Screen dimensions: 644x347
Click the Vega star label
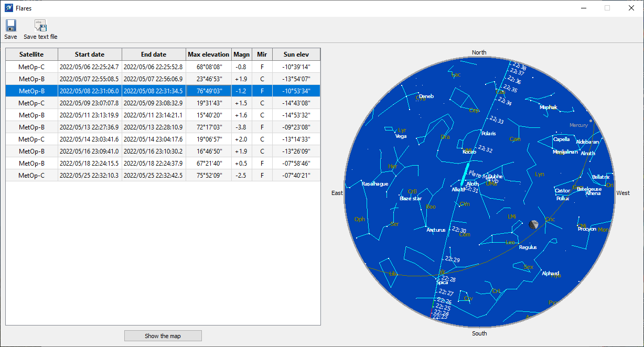[401, 136]
